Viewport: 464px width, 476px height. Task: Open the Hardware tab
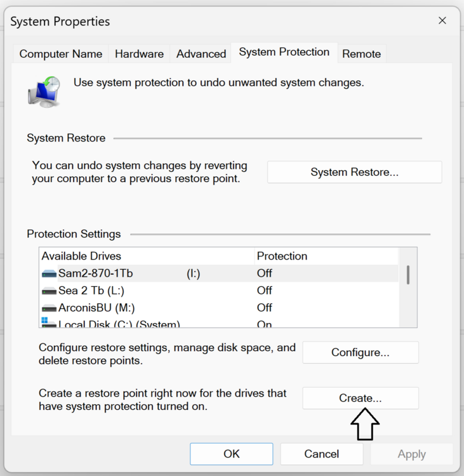pyautogui.click(x=139, y=54)
